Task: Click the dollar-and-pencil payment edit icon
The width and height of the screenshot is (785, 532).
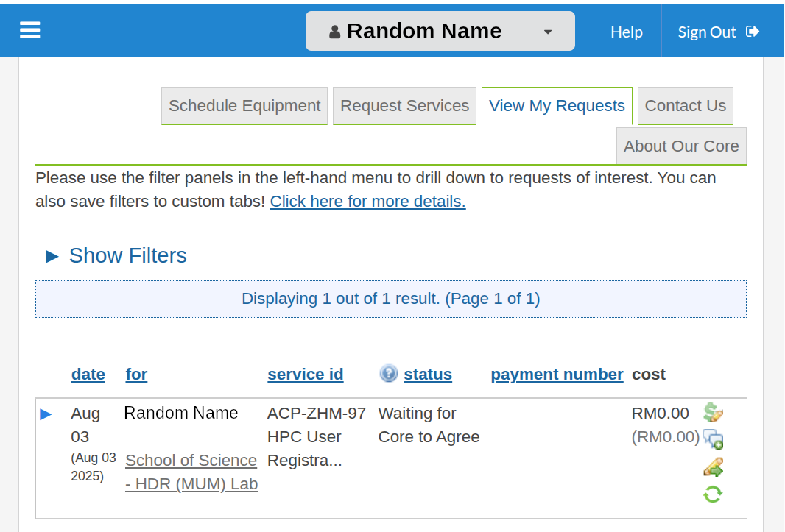Action: 713,412
